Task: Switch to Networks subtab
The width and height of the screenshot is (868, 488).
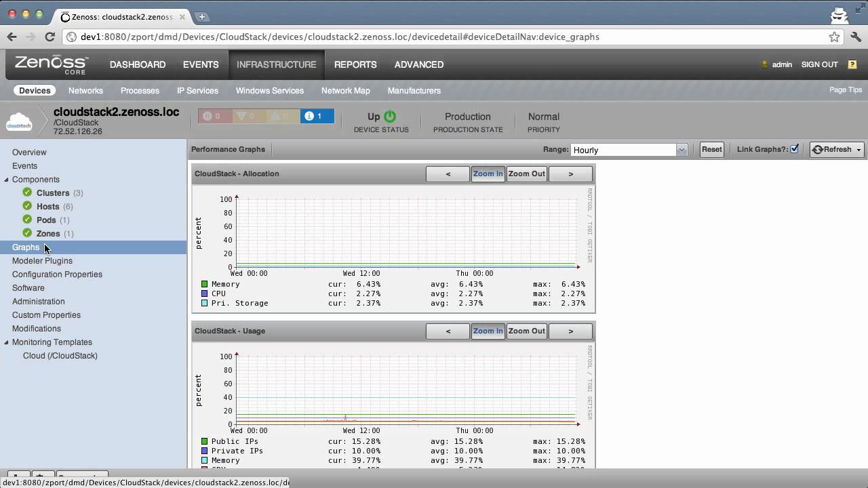Action: [x=85, y=90]
